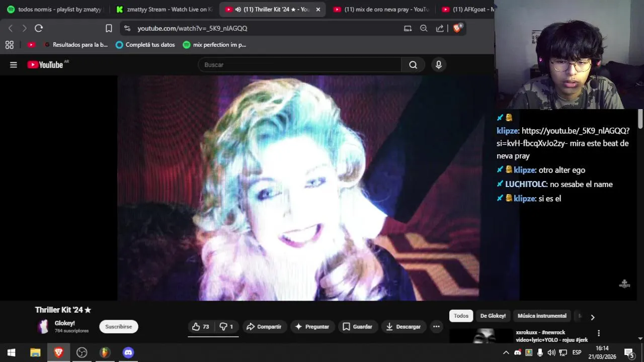
Task: Open the volume speaker icon in system tray
Action: tap(551, 353)
